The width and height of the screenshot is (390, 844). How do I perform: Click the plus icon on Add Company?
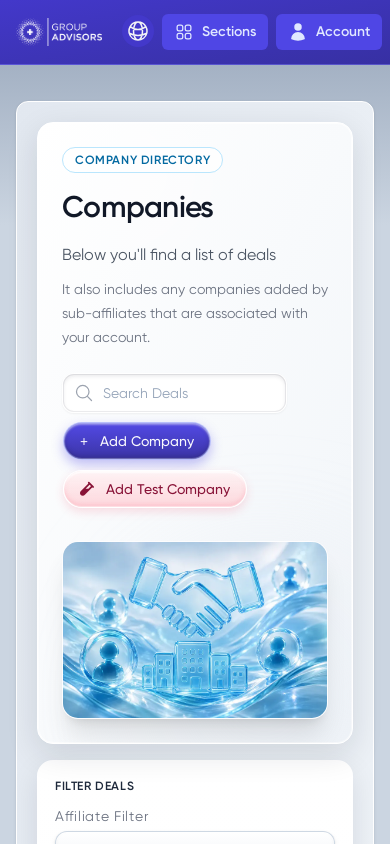[x=84, y=441]
